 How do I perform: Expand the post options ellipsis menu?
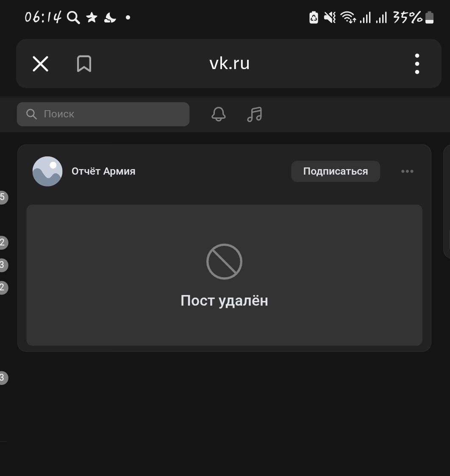pos(407,171)
